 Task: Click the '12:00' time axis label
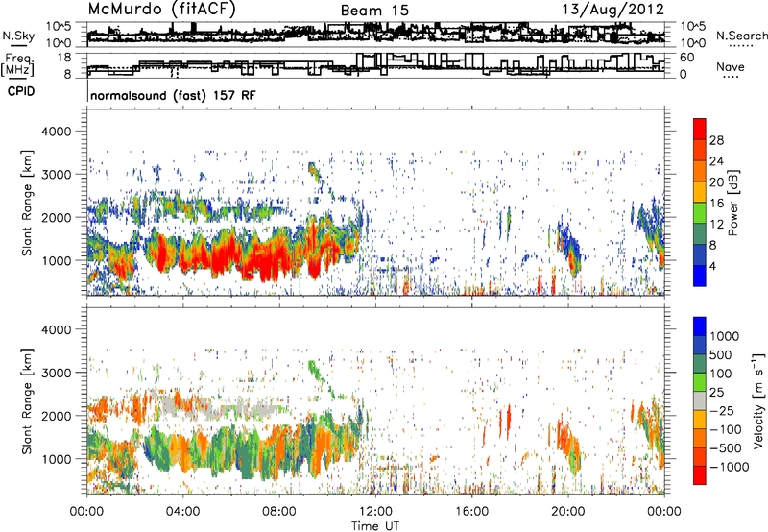tap(375, 512)
